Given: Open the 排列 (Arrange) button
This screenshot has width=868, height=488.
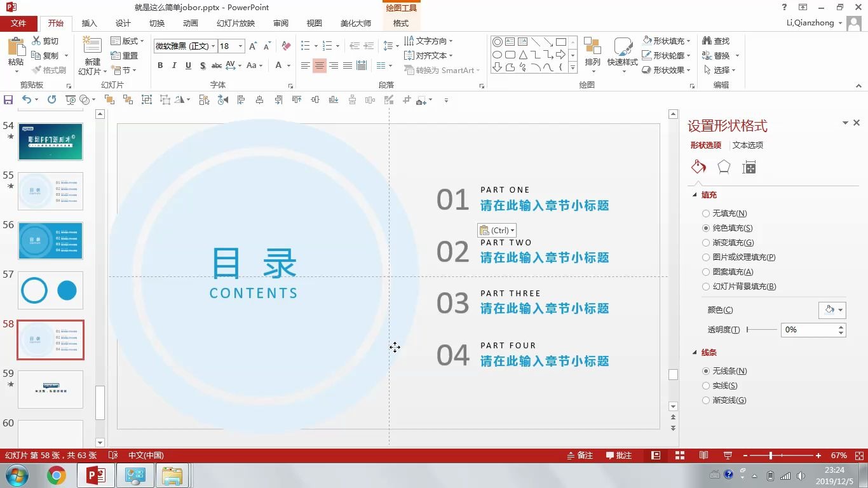Looking at the screenshot, I should [592, 53].
